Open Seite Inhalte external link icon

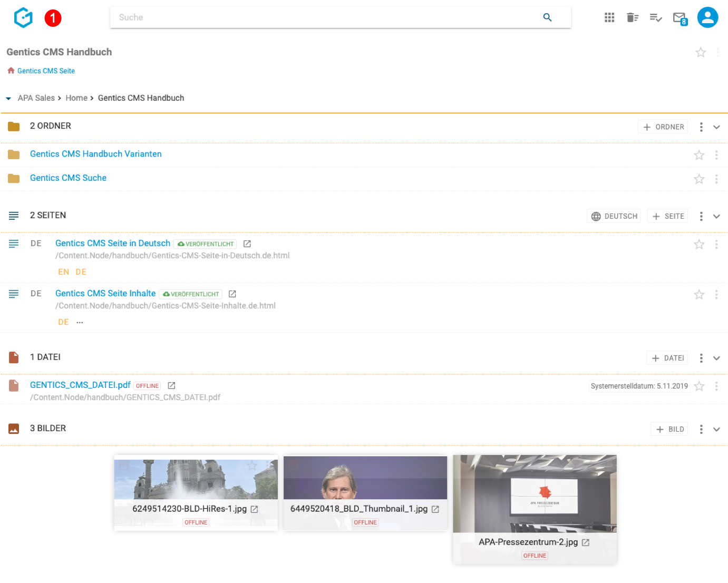click(x=232, y=294)
